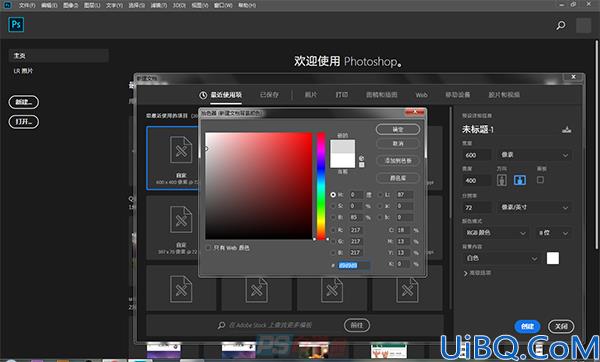This screenshot has width=600, height=362.
Task: Expand the advanced options chevron
Action: (466, 273)
